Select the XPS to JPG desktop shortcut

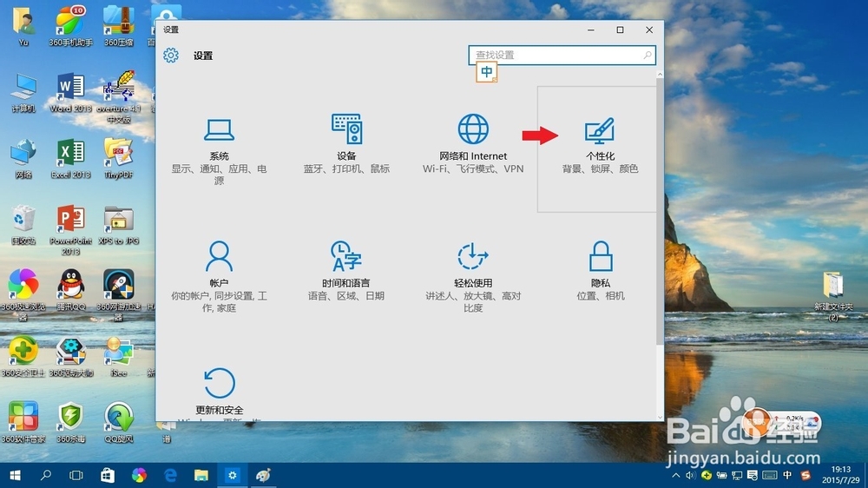(118, 224)
